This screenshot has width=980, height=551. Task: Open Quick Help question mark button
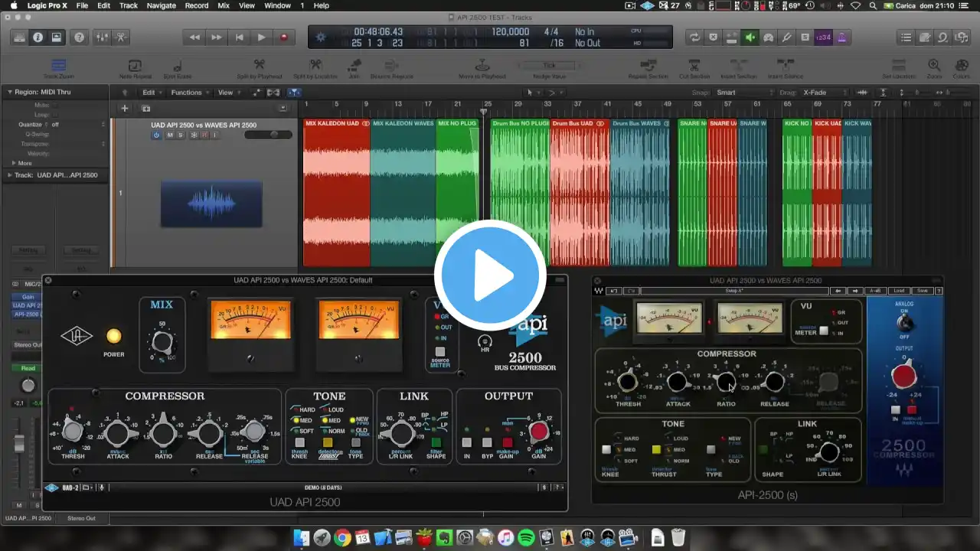point(79,37)
